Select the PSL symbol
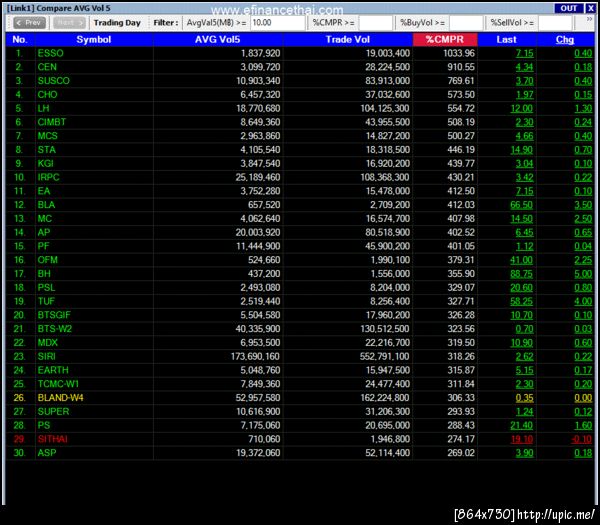 (x=46, y=287)
